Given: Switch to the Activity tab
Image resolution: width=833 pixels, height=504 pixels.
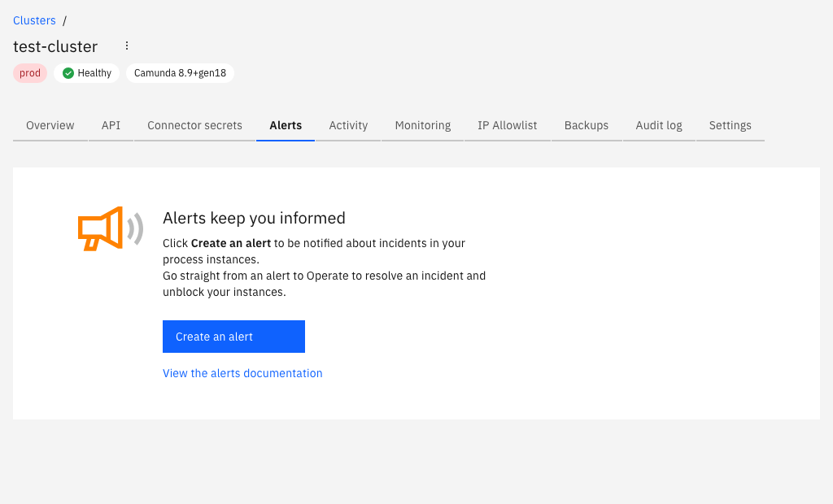Looking at the screenshot, I should 348,125.
